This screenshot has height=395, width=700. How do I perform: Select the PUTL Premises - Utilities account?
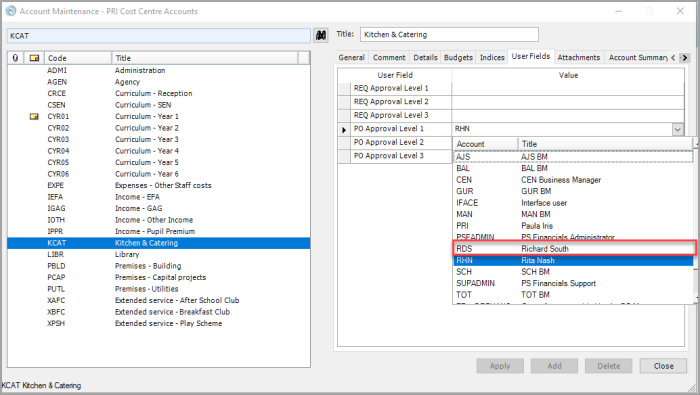click(x=158, y=289)
